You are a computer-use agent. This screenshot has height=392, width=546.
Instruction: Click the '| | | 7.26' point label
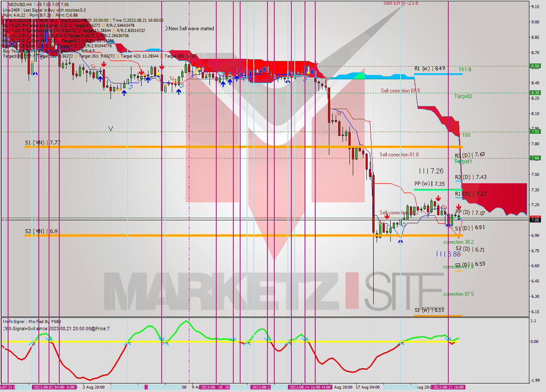431,171
